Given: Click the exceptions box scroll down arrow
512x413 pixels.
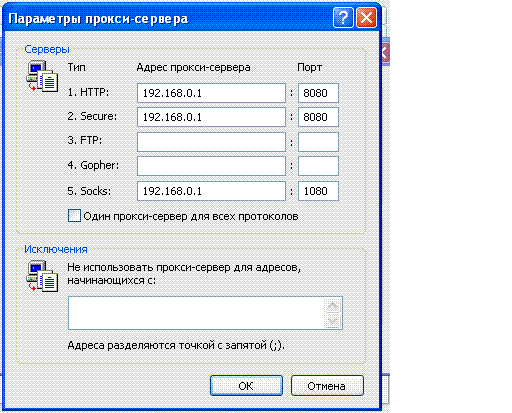Looking at the screenshot, I should pyautogui.click(x=333, y=321).
